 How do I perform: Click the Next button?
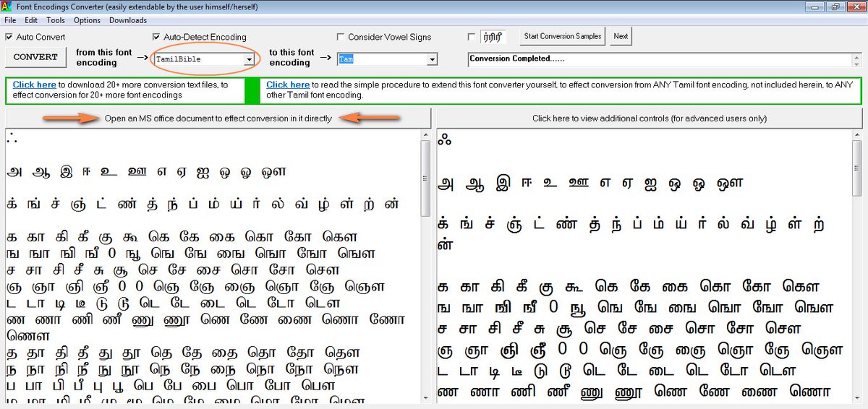pos(621,36)
